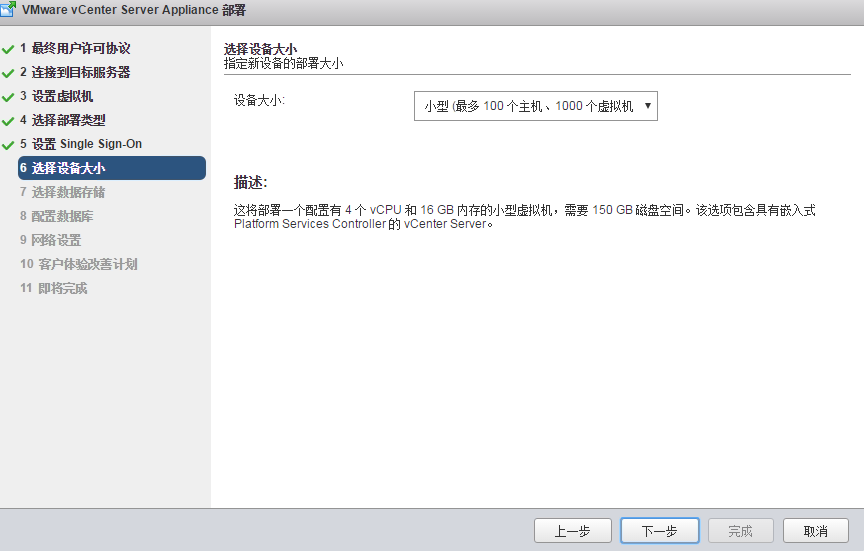Click the 设备大小: label

(x=259, y=100)
